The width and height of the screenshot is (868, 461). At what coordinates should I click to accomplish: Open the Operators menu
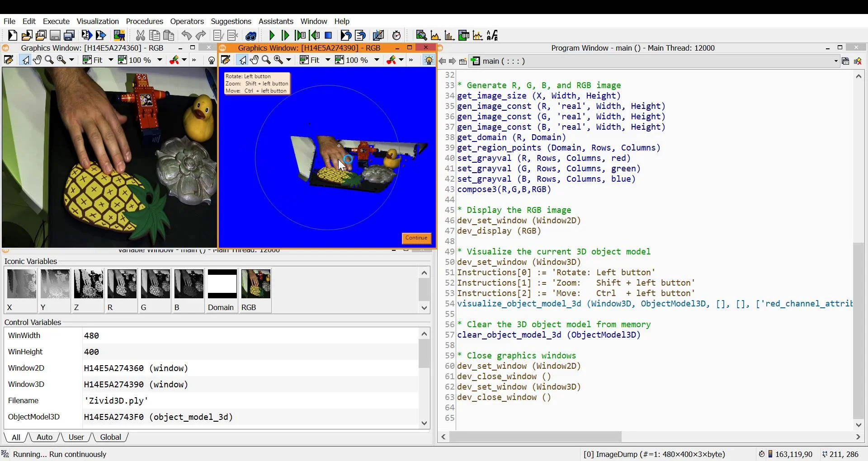click(187, 21)
